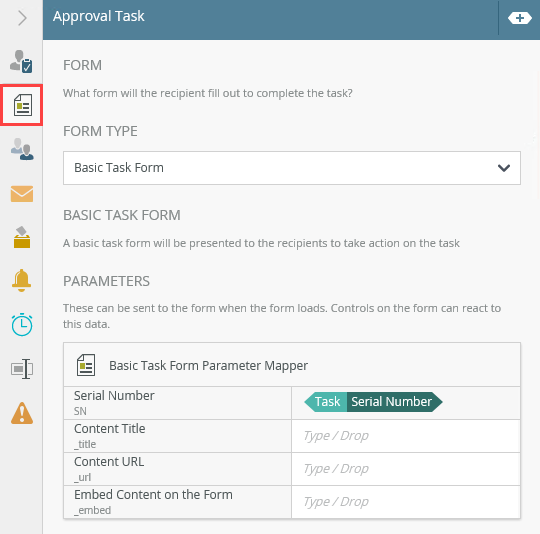Click the Basic Task Form Parameter Mapper icon
Viewport: 540px width, 534px height.
point(86,365)
